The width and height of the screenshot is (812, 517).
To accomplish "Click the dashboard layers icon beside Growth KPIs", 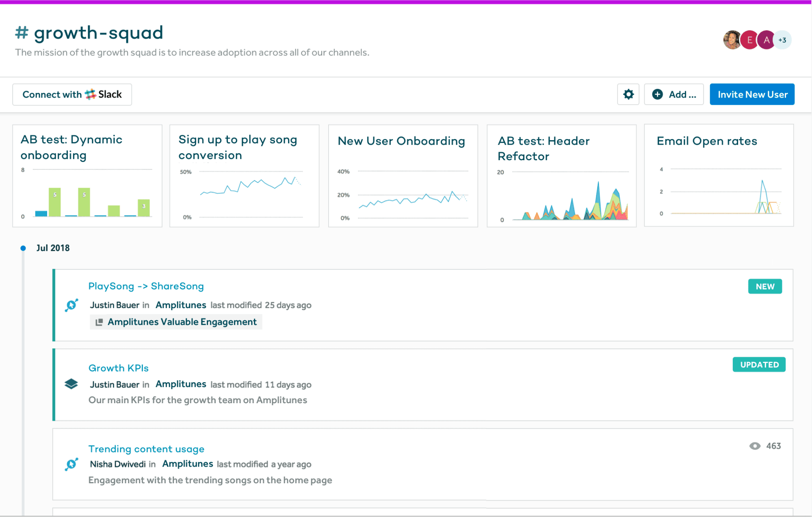I will coord(71,384).
